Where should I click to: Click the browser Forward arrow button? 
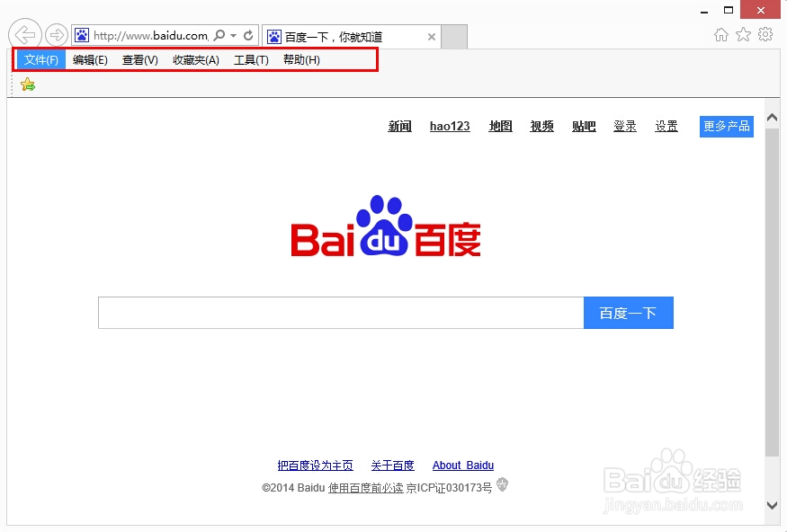tap(57, 35)
